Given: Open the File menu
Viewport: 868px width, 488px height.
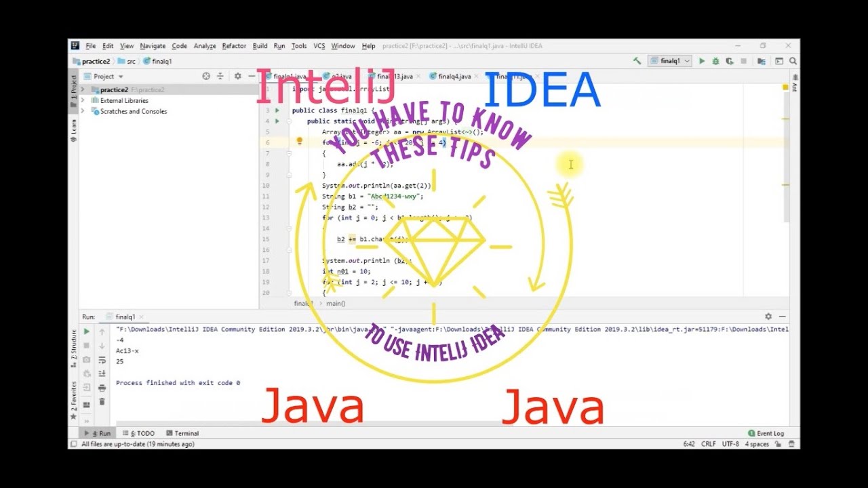Looking at the screenshot, I should click(91, 46).
